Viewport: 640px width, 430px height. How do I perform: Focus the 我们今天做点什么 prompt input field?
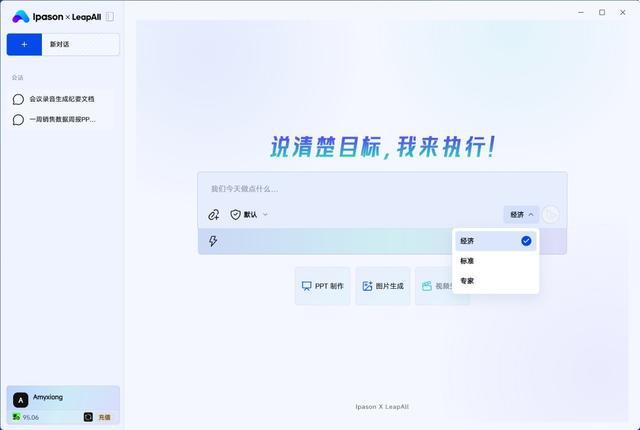(382, 189)
